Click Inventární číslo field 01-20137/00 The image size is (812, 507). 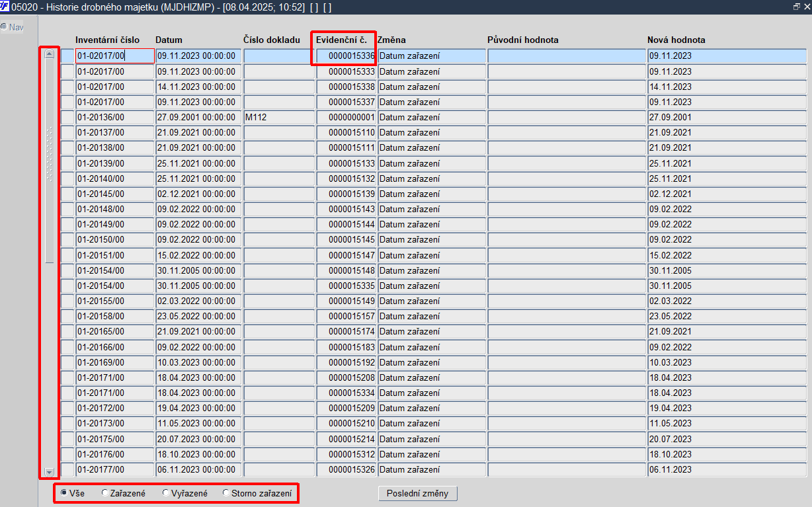[x=115, y=132]
